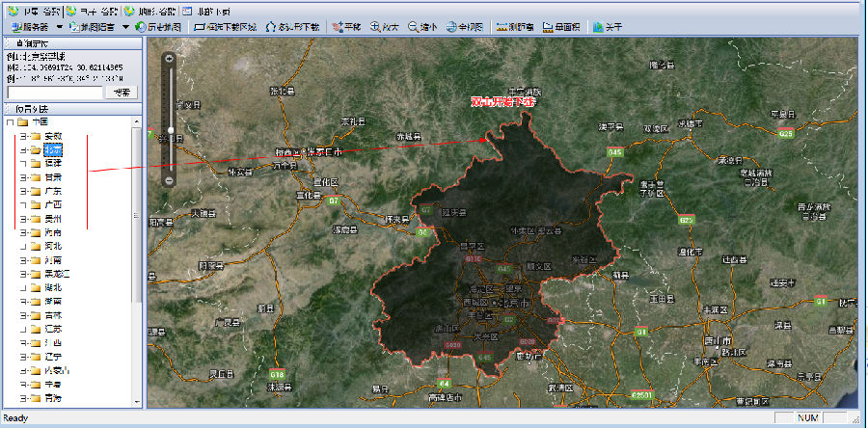
Task: Click the 承德市 label on the map
Action: [691, 122]
